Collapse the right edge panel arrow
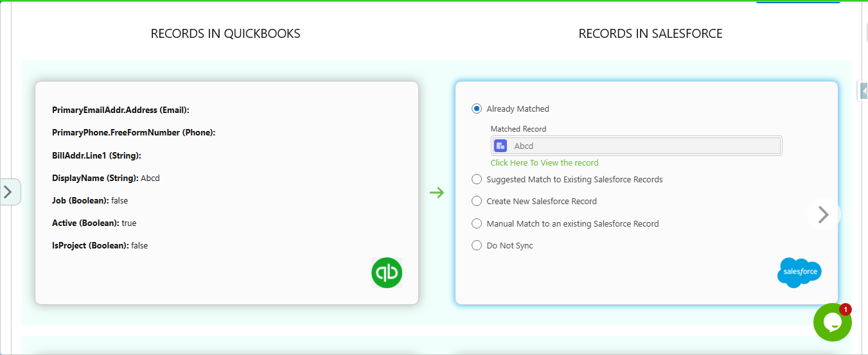This screenshot has height=355, width=868. (864, 91)
